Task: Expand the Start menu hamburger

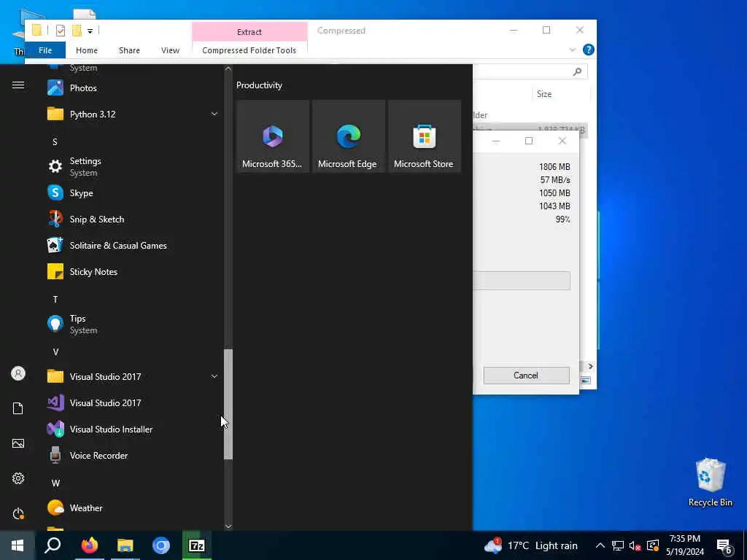Action: coord(18,85)
